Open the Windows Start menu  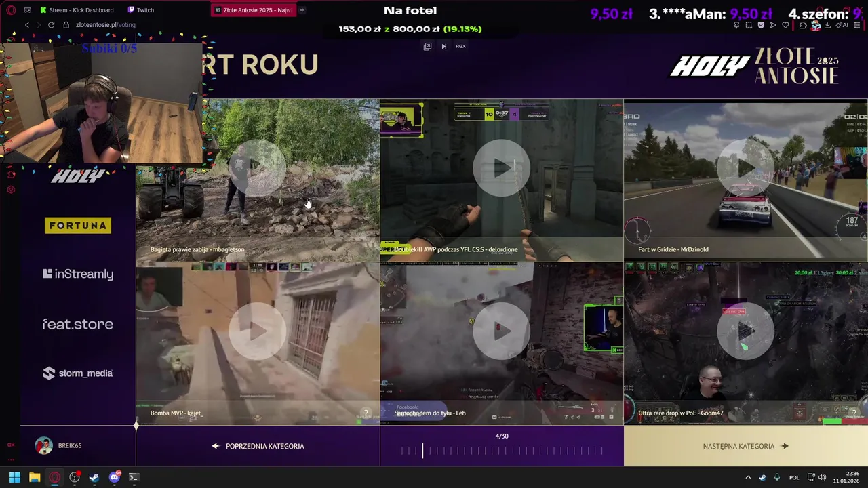coord(14,477)
